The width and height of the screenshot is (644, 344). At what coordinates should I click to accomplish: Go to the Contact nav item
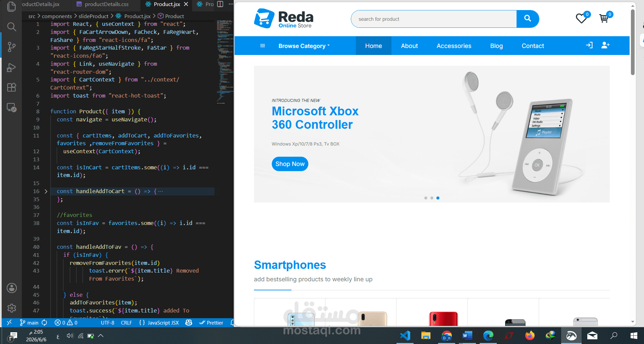pyautogui.click(x=533, y=46)
